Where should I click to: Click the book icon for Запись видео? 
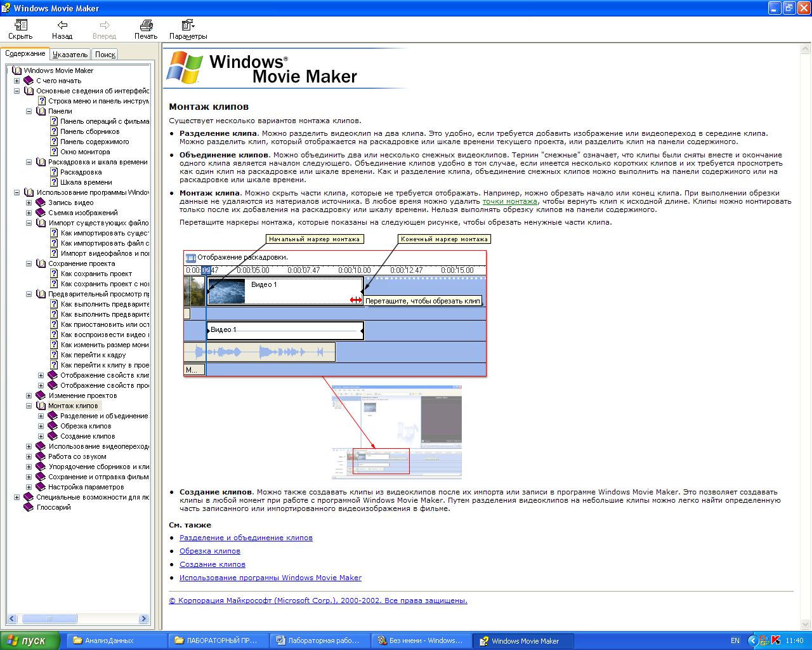coord(41,202)
